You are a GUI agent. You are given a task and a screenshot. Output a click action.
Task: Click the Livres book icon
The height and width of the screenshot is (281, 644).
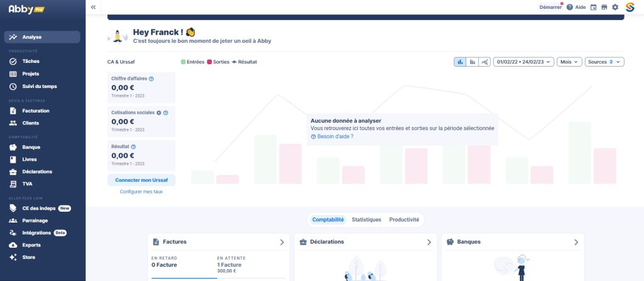tap(13, 160)
